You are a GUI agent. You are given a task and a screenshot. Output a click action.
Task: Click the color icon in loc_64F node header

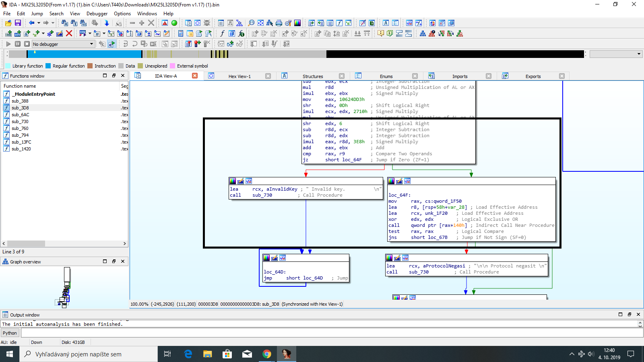coord(391,181)
